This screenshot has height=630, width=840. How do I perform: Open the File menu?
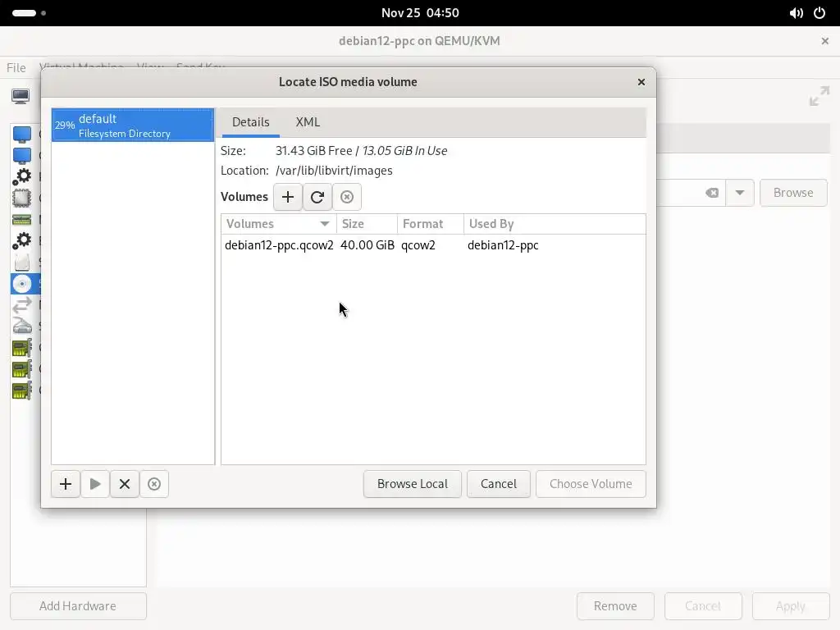[16, 68]
